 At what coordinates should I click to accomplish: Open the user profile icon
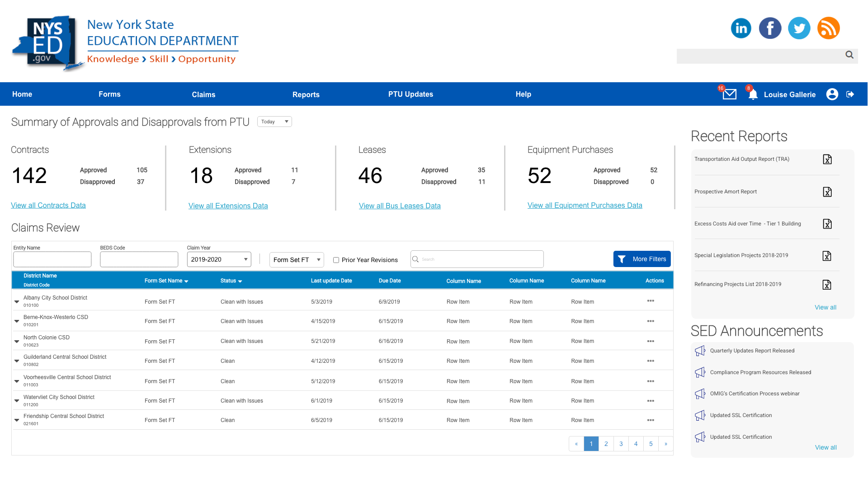point(832,94)
